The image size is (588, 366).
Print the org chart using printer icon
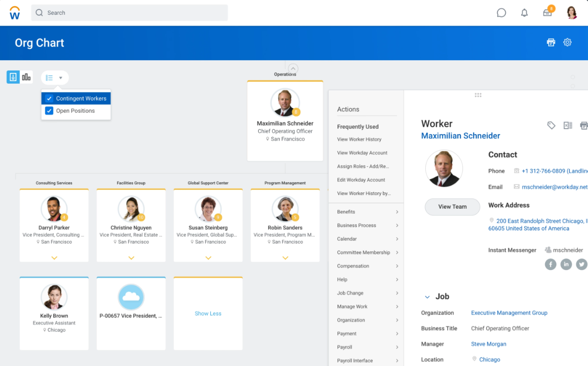pos(551,42)
